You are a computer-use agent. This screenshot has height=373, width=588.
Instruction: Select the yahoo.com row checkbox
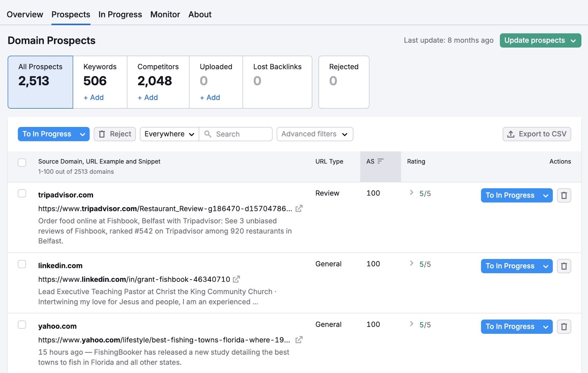pos(22,325)
